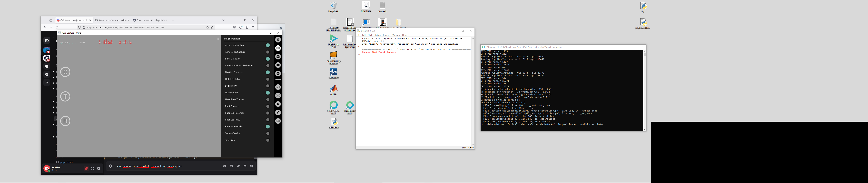This screenshot has width=868, height=183.
Task: Start calibration with the C button
Action: (65, 72)
